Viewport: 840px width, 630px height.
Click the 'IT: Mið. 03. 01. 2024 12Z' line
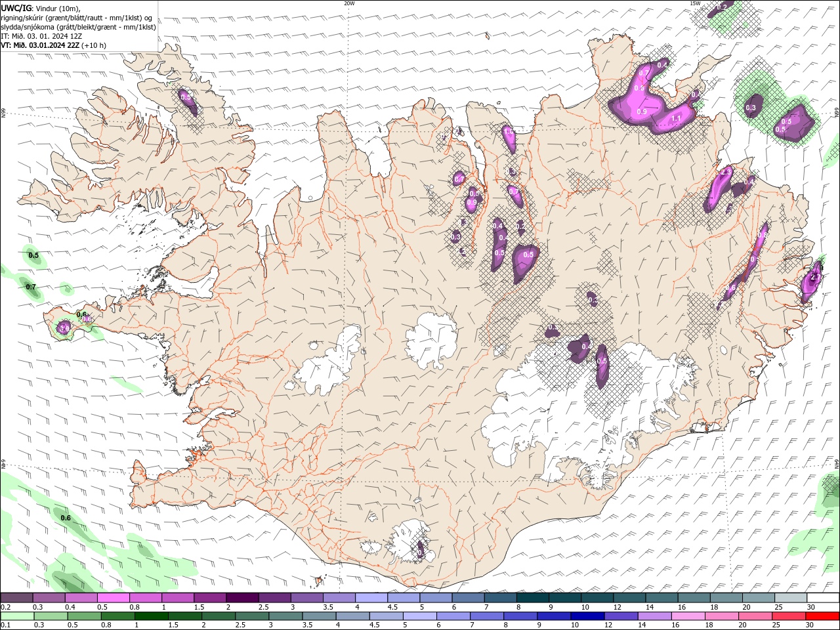[41, 36]
